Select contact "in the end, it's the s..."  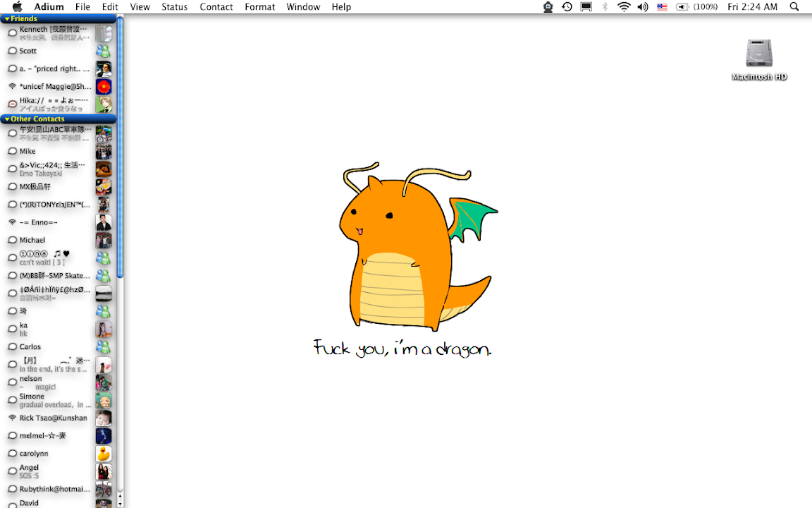(x=58, y=364)
